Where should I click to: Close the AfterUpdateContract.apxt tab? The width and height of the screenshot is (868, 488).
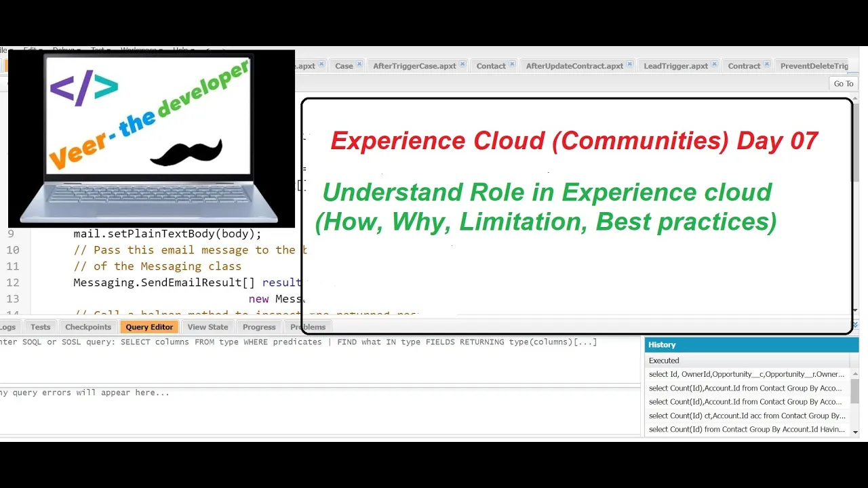coord(630,65)
